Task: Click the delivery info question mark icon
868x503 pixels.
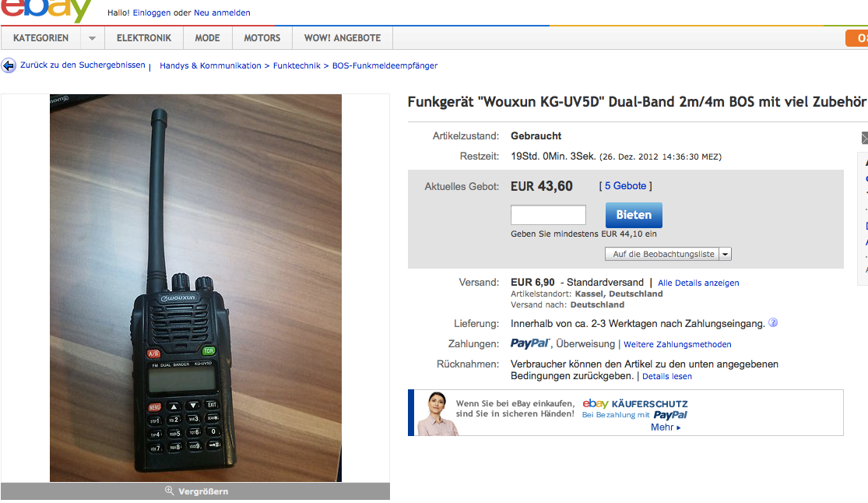Action: click(x=773, y=322)
